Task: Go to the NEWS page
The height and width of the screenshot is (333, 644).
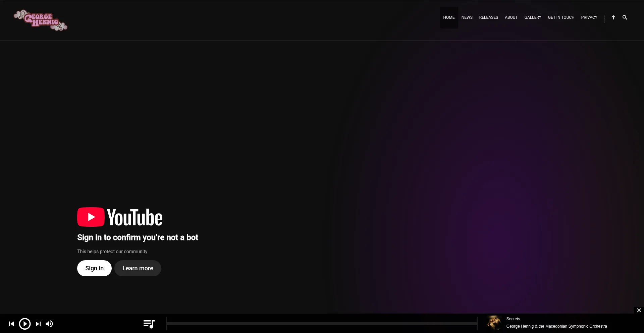Action: (467, 17)
